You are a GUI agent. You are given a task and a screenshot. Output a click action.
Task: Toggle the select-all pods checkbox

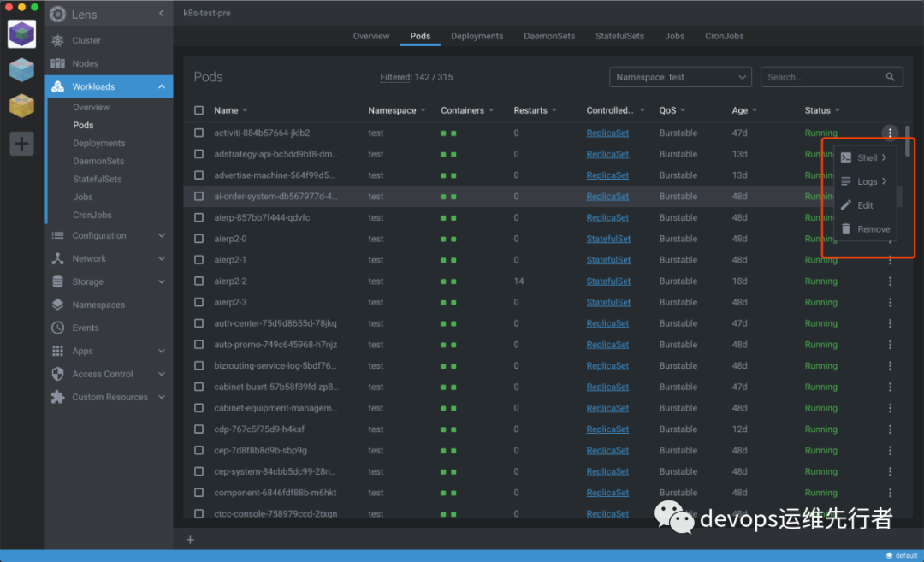click(199, 110)
